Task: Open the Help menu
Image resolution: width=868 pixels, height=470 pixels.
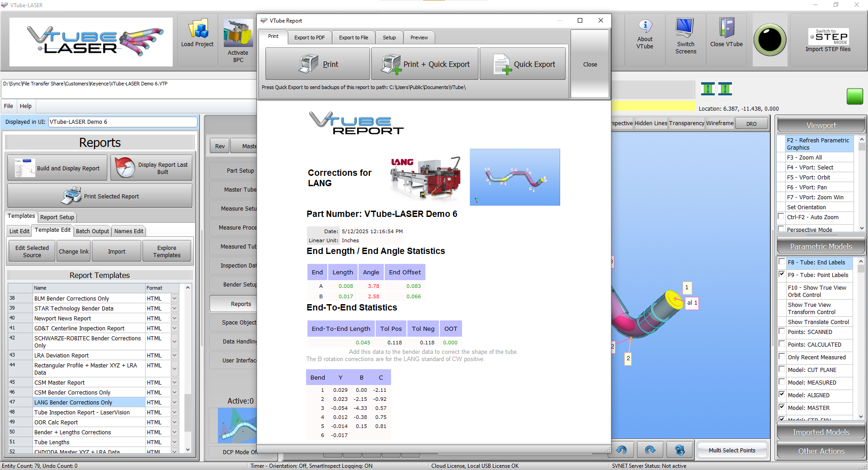Action: 26,106
